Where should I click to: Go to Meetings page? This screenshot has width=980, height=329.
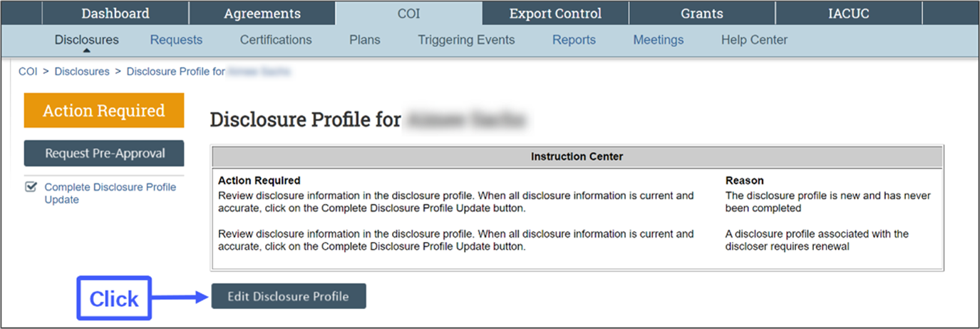click(x=658, y=40)
